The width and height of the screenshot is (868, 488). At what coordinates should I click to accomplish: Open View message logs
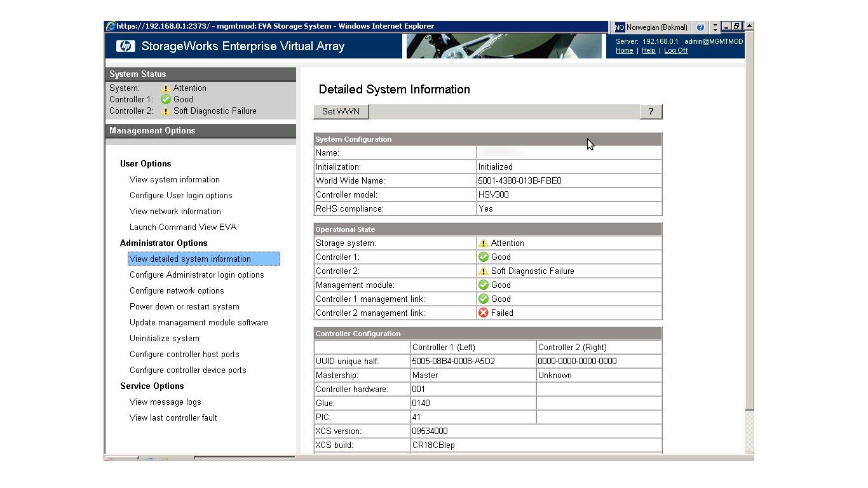click(x=165, y=402)
